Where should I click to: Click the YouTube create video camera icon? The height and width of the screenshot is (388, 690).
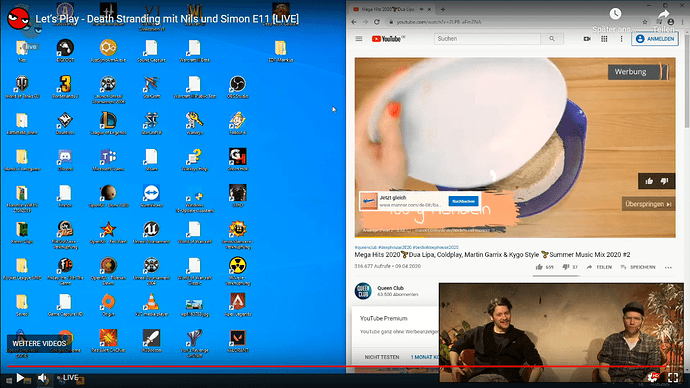587,39
